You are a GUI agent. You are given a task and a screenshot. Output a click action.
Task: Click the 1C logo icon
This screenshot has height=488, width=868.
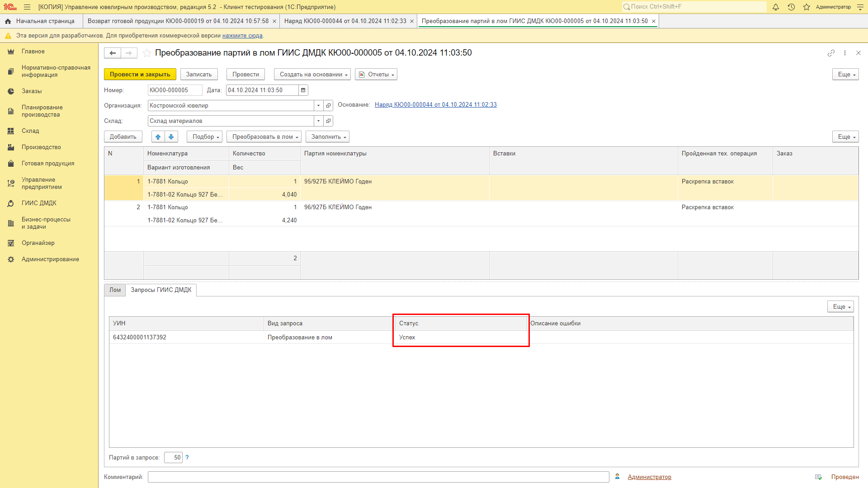pos(10,7)
